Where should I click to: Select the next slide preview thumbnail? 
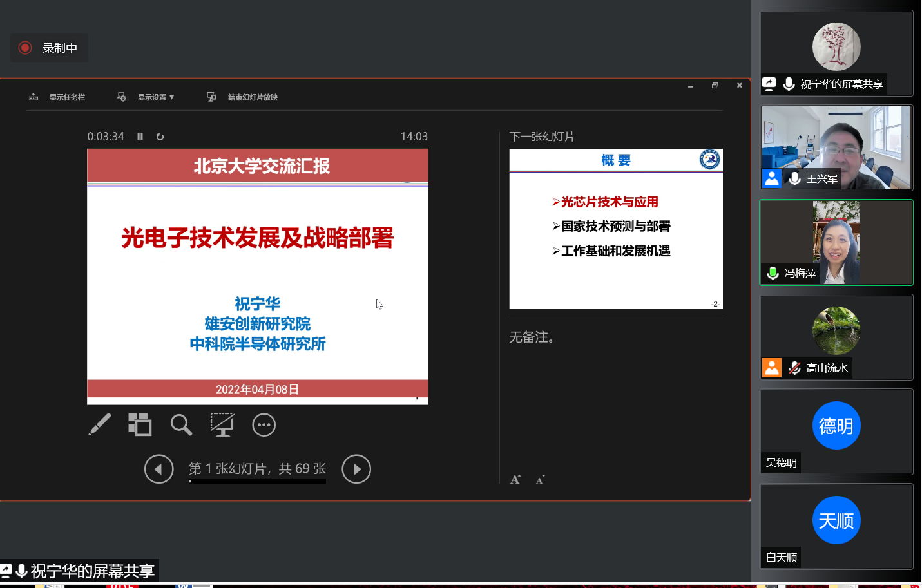(x=616, y=229)
